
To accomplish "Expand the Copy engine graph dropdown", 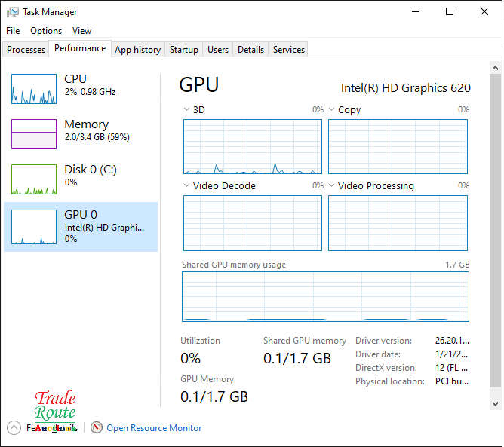I will 332,110.
